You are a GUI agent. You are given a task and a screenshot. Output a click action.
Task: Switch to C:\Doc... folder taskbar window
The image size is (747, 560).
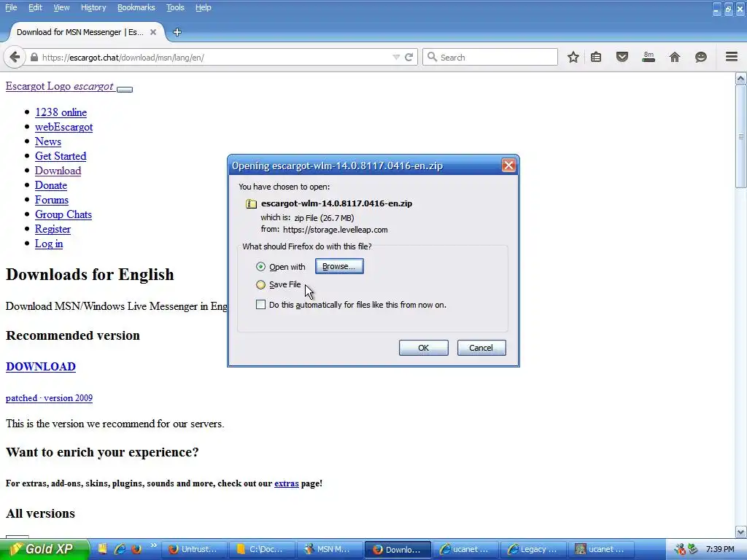click(262, 549)
